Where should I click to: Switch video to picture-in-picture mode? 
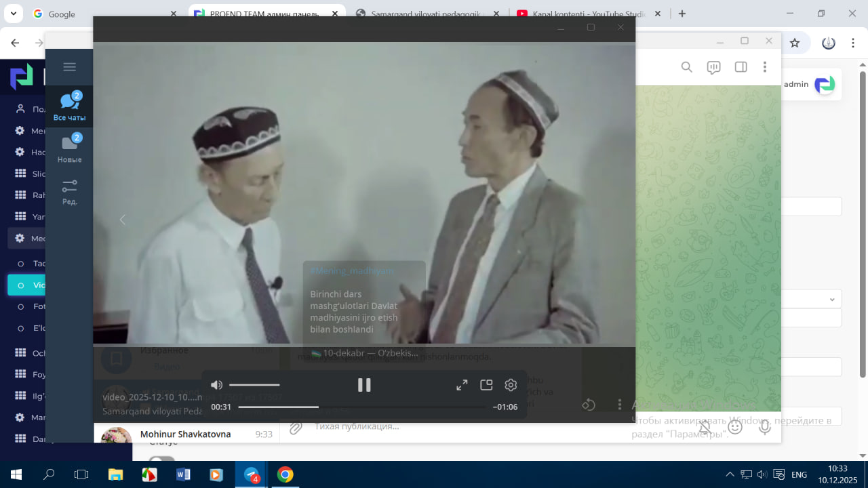[x=486, y=385]
